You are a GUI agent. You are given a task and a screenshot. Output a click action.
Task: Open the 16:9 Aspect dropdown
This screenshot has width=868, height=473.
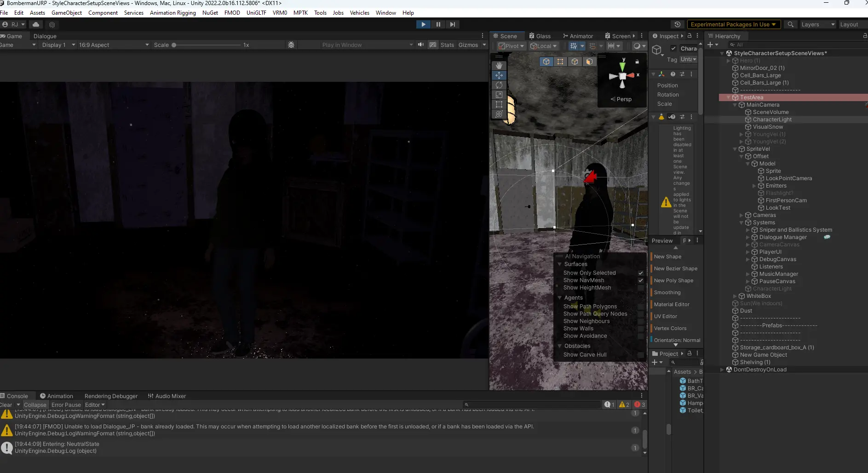click(x=114, y=45)
